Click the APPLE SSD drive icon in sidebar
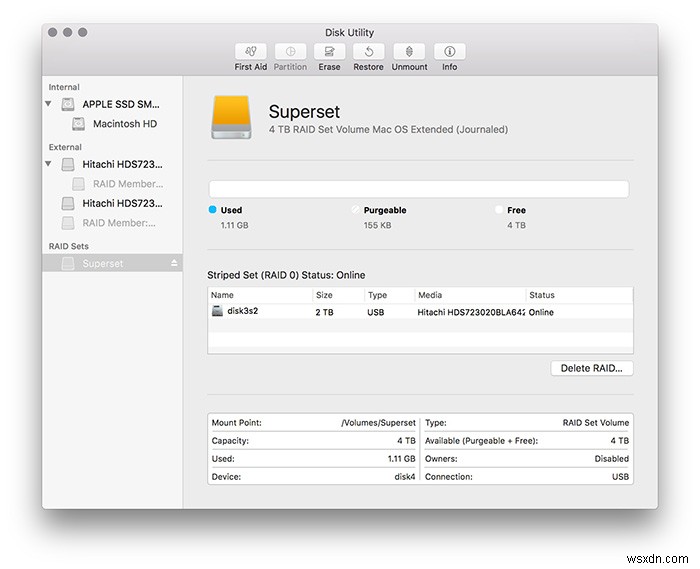700x569 pixels. (68, 104)
